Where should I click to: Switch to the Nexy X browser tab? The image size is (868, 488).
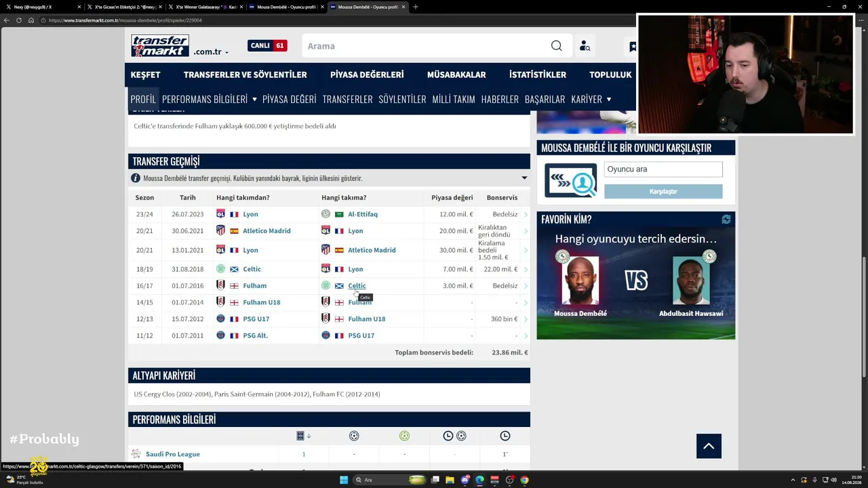(x=41, y=7)
